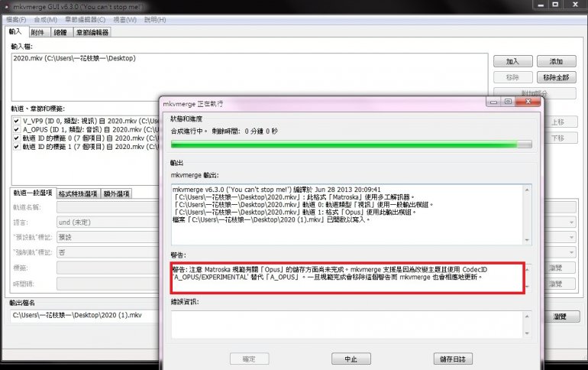Image resolution: width=588 pixels, height=370 pixels.
Task: Click up arrow of mkvmerge output scrollbar
Action: pyautogui.click(x=527, y=190)
